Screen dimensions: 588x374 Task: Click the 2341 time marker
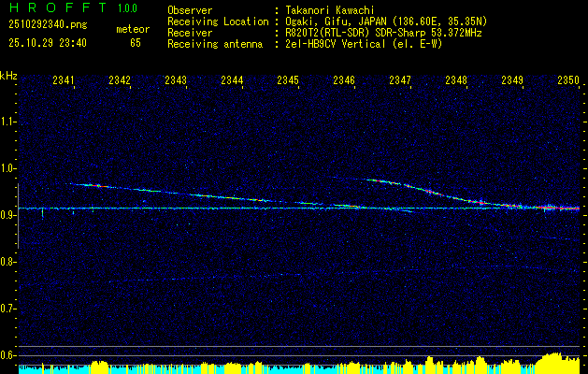point(64,79)
